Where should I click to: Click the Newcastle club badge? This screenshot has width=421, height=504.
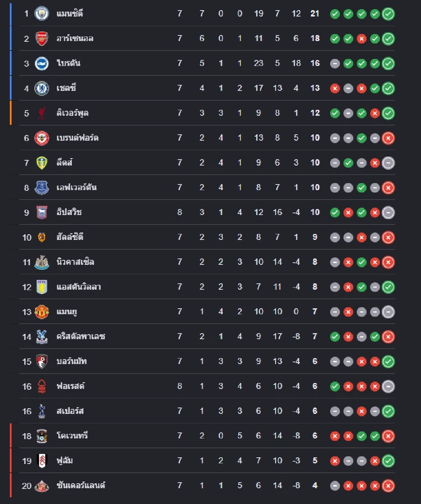click(x=42, y=262)
